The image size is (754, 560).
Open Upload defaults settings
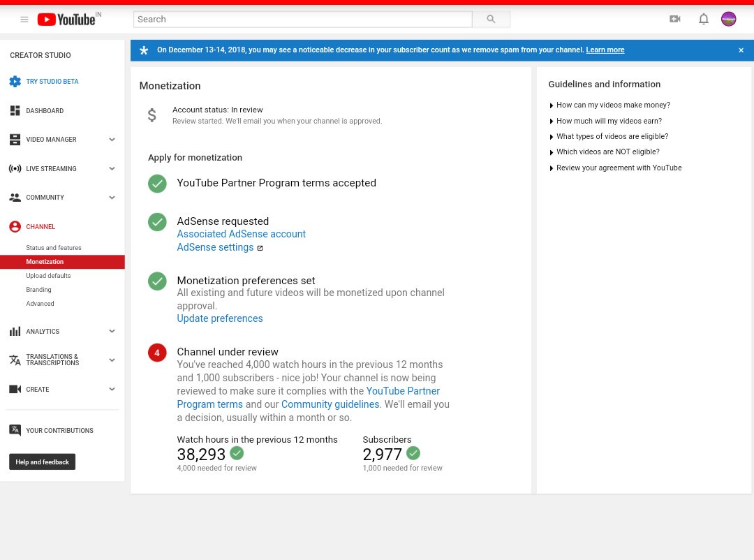click(48, 276)
